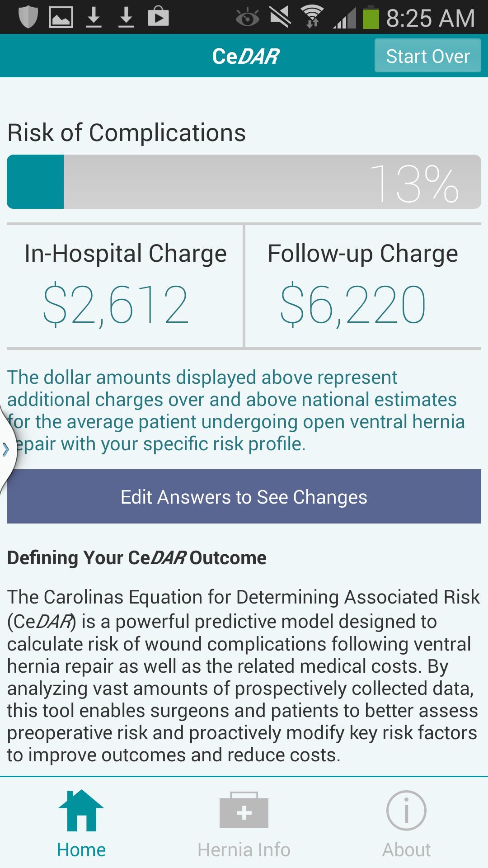Tap the CeDAR title in header
488x868 pixels.
click(246, 56)
